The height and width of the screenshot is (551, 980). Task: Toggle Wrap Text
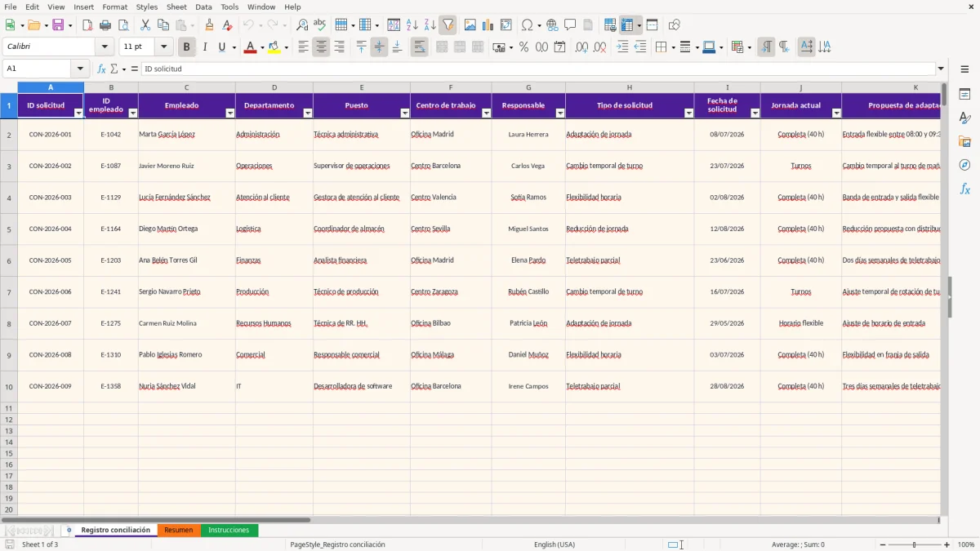click(419, 47)
